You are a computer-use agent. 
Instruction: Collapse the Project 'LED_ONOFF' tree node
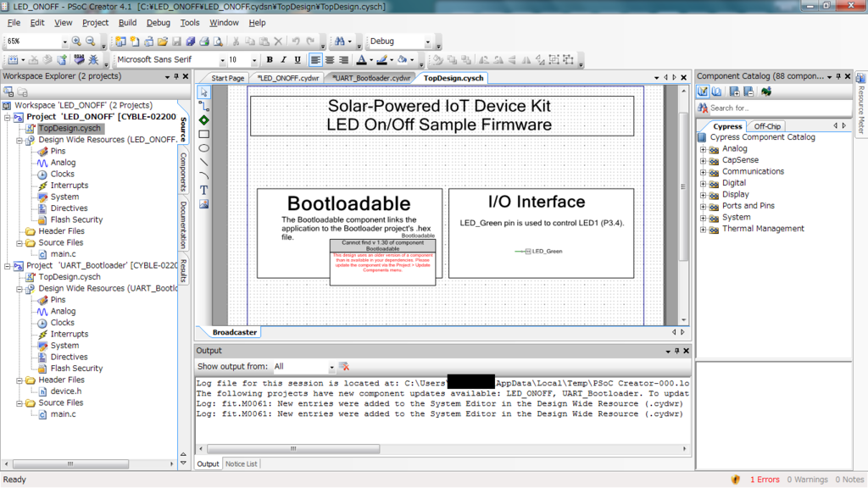click(x=7, y=117)
